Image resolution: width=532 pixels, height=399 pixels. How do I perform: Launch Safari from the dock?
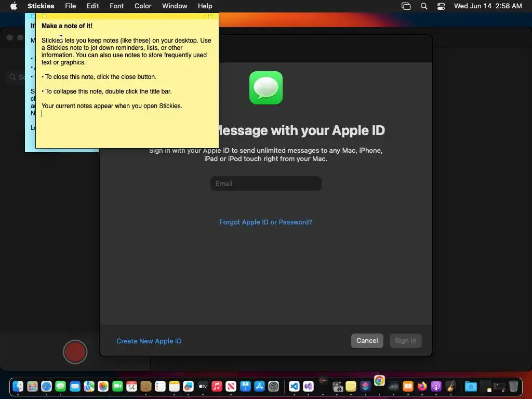click(x=46, y=386)
